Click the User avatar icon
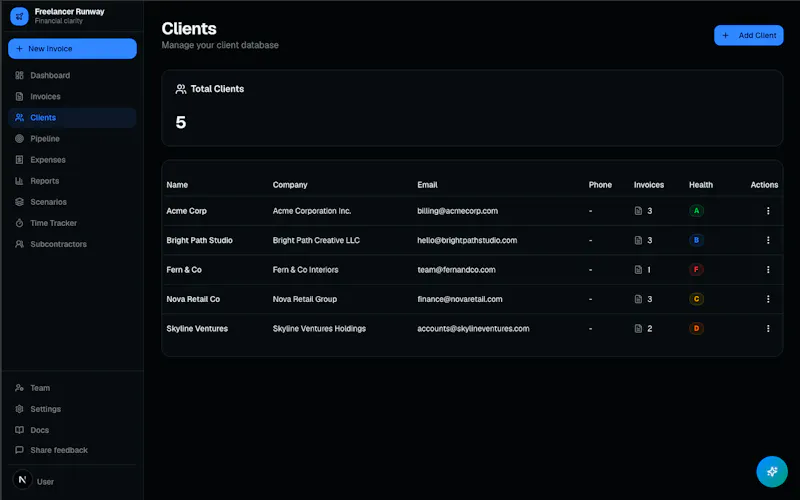This screenshot has height=500, width=800. click(22, 480)
